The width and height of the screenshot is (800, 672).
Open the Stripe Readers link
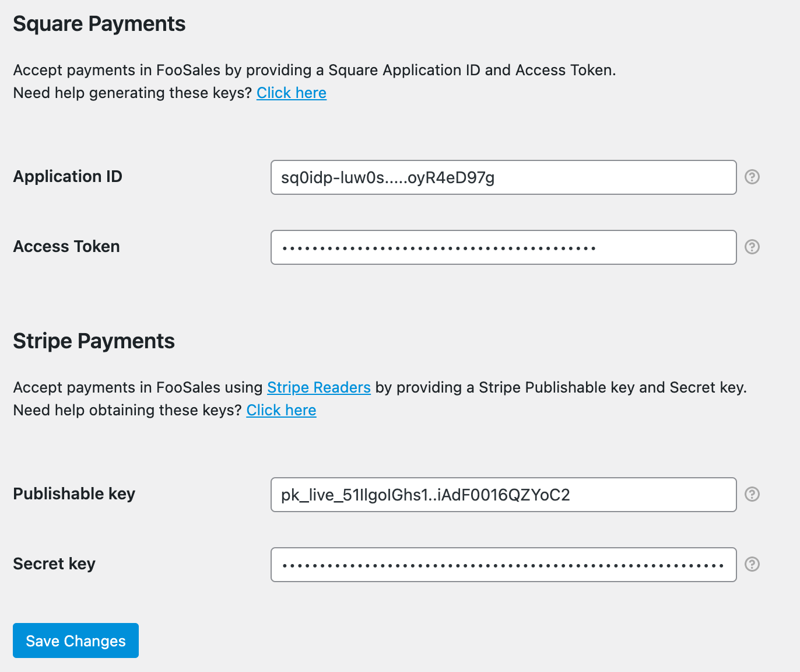click(x=318, y=387)
